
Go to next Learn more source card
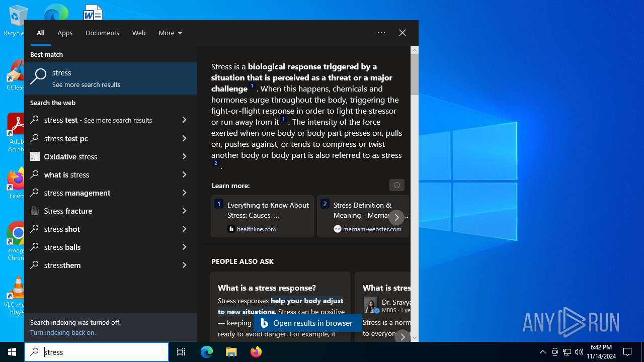pos(396,217)
